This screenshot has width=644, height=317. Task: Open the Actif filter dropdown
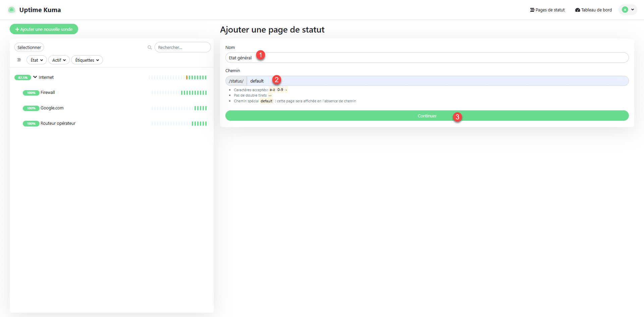coord(59,60)
